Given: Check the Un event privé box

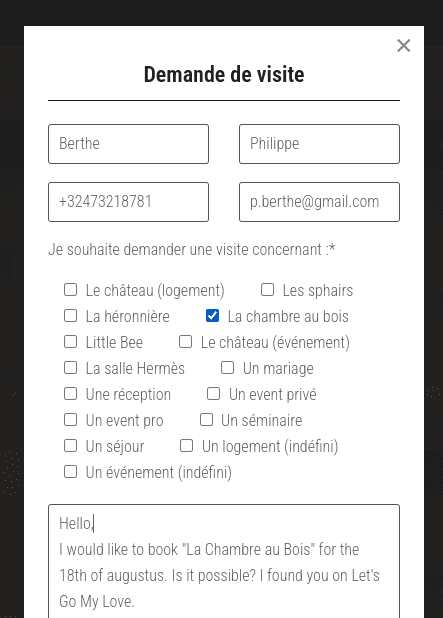Looking at the screenshot, I should 214,394.
